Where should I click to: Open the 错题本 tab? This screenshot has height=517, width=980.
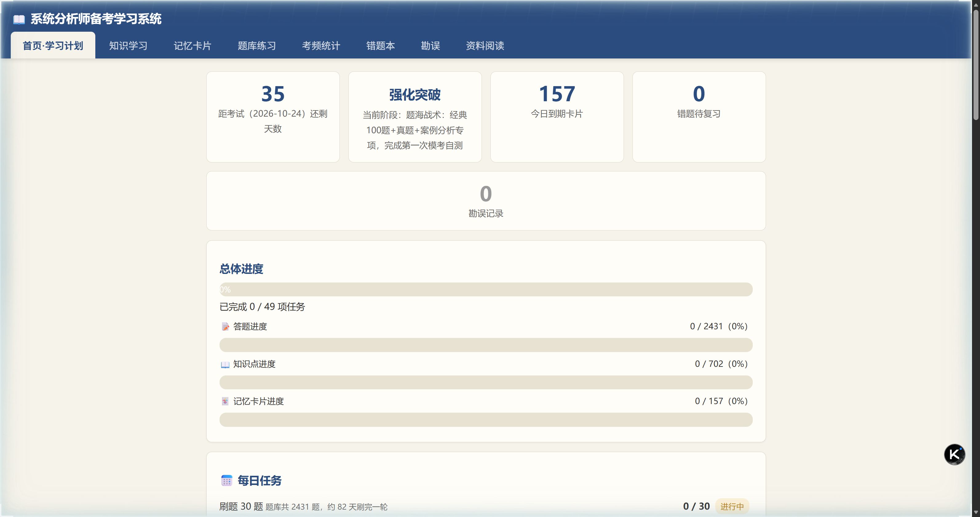click(380, 45)
